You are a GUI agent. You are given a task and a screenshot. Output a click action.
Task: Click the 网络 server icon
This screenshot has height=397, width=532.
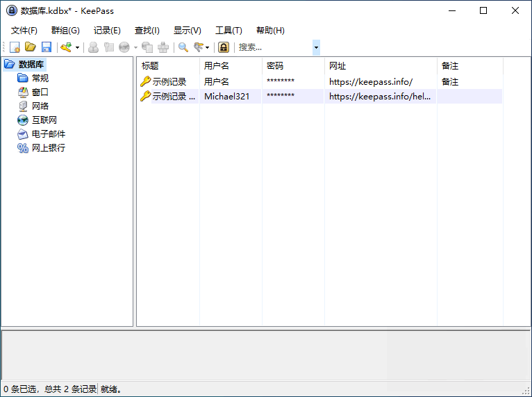[23, 106]
